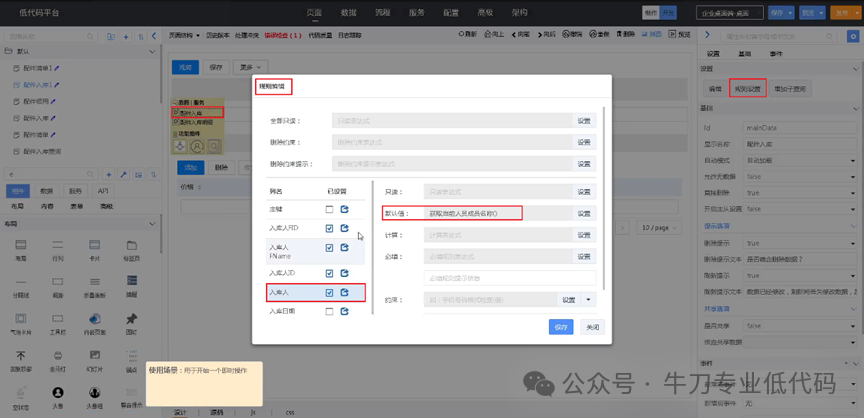Toggle the 主键 checkbox
The width and height of the screenshot is (864, 418).
coord(330,209)
